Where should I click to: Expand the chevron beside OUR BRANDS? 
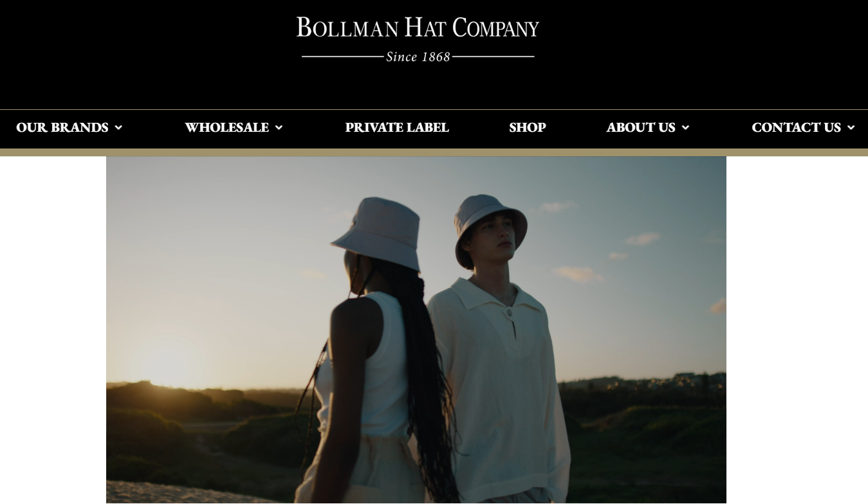pos(118,128)
